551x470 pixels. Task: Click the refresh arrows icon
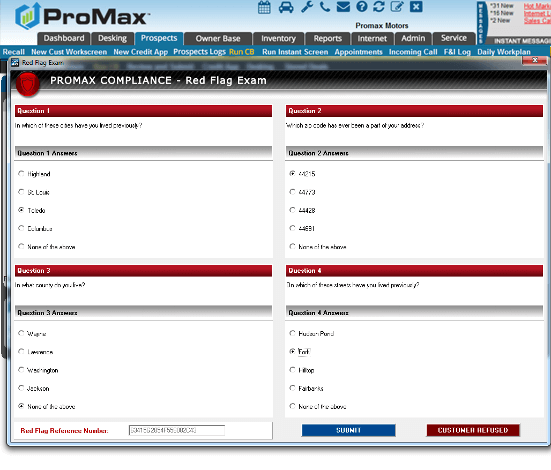point(379,7)
